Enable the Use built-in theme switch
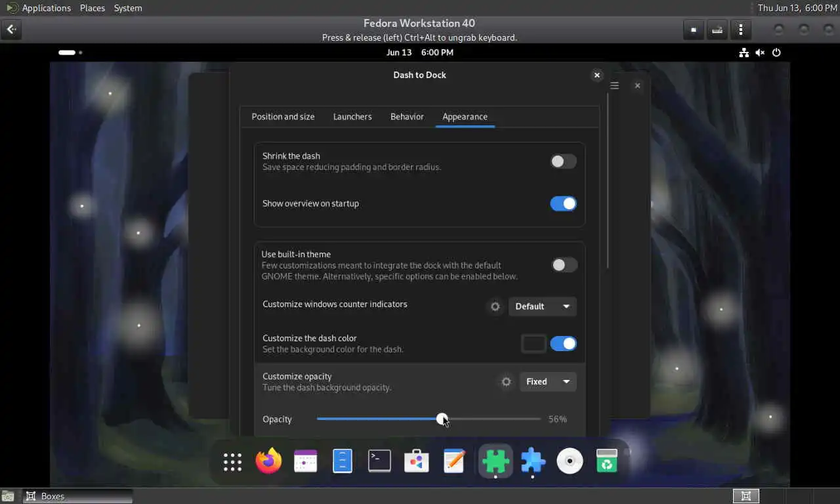This screenshot has width=840, height=504. (564, 265)
